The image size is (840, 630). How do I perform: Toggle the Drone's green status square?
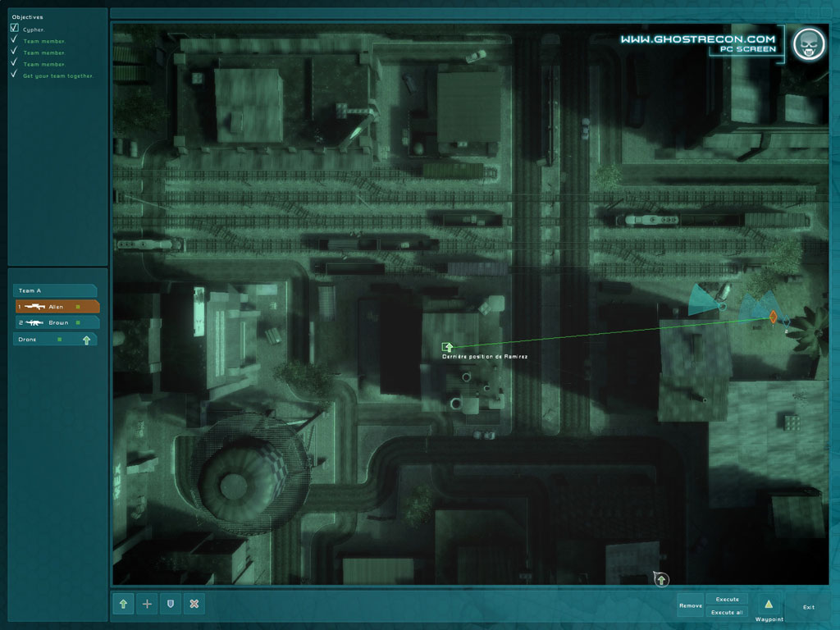coord(59,339)
